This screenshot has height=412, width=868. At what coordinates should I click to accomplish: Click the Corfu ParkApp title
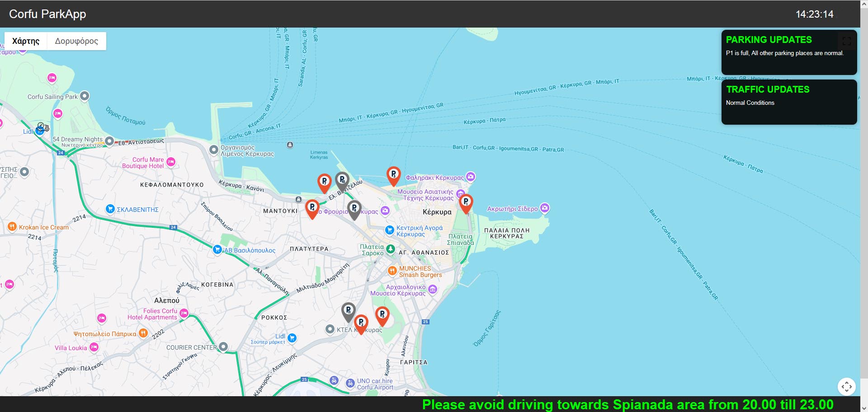(47, 14)
